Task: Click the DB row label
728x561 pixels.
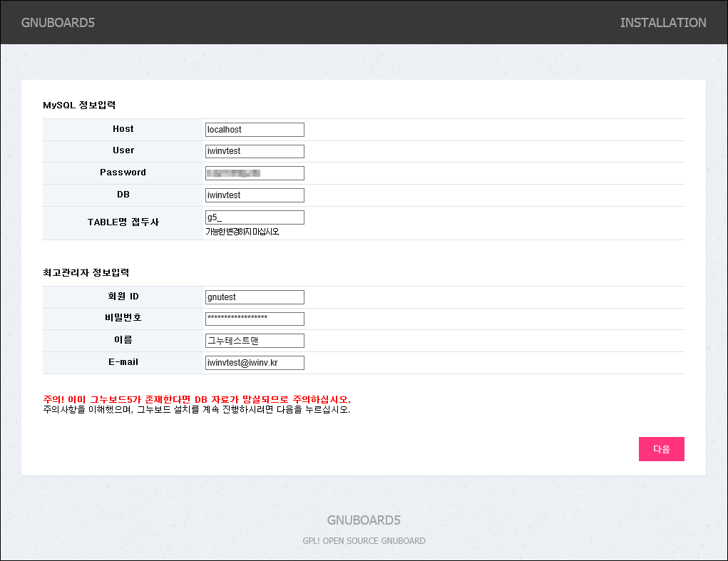Action: tap(123, 195)
